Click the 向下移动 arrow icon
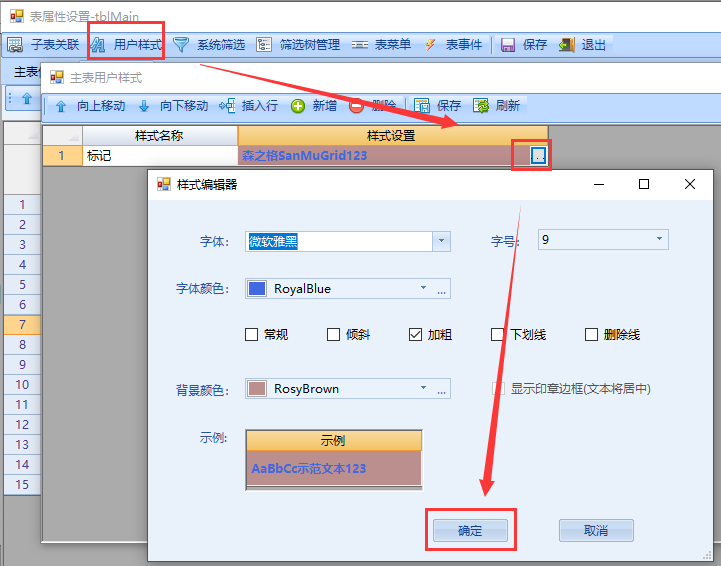Viewport: 721px width, 566px height. point(144,106)
